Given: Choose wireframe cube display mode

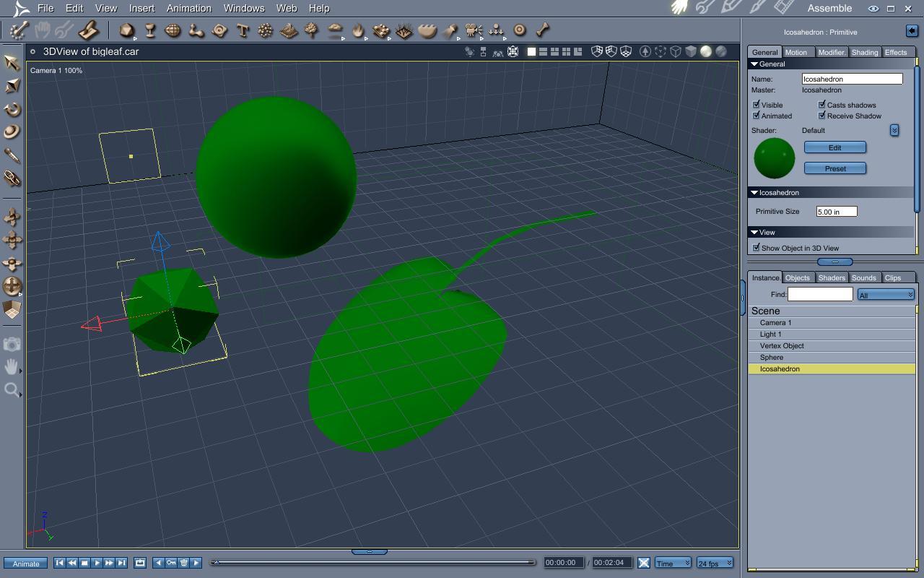Looking at the screenshot, I should (x=676, y=51).
